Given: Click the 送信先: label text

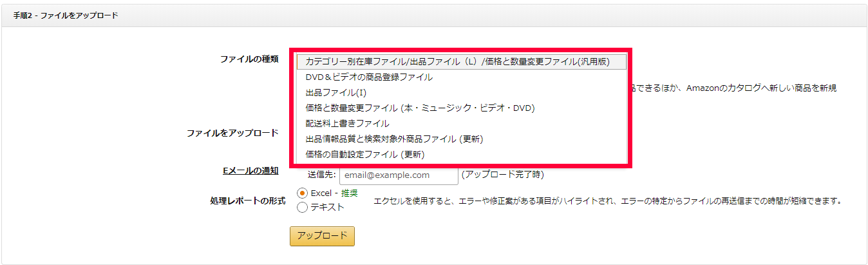Looking at the screenshot, I should coord(321,175).
